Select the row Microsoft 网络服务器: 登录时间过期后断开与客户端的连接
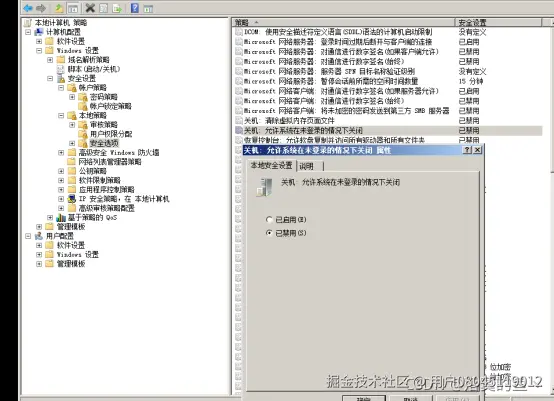The width and height of the screenshot is (554, 401). [x=388, y=42]
